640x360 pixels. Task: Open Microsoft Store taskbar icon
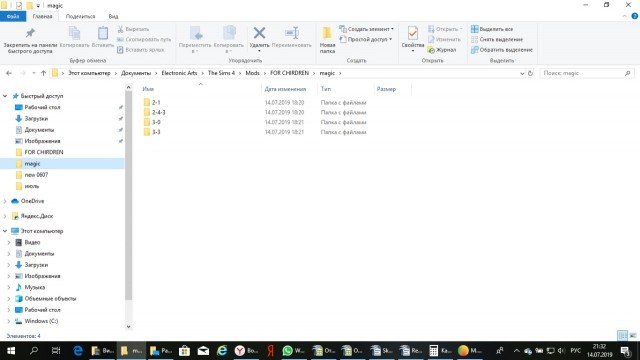tap(184, 350)
